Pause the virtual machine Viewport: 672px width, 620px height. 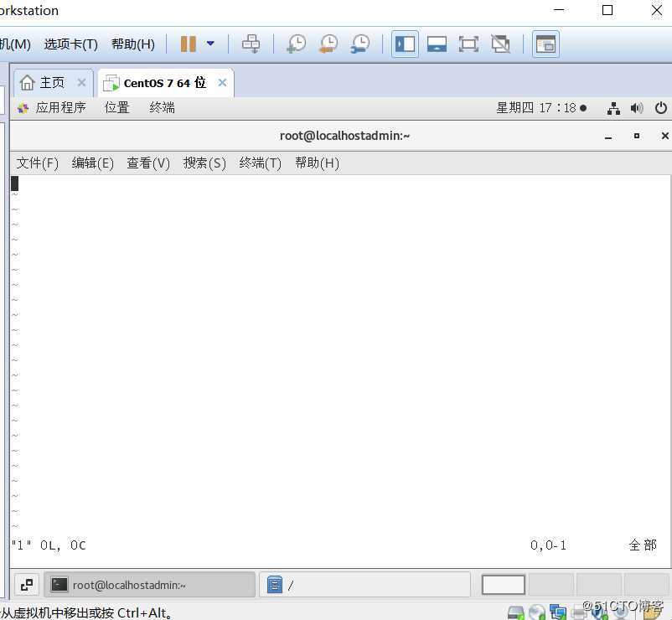[x=189, y=44]
